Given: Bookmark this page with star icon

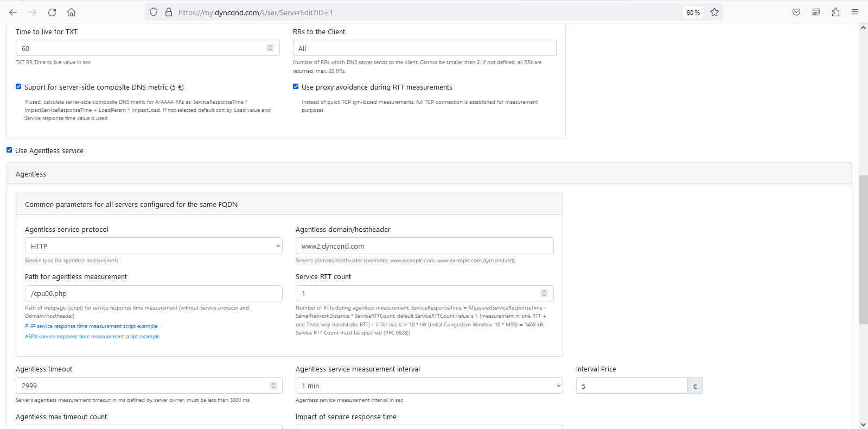Looking at the screenshot, I should pos(714,12).
